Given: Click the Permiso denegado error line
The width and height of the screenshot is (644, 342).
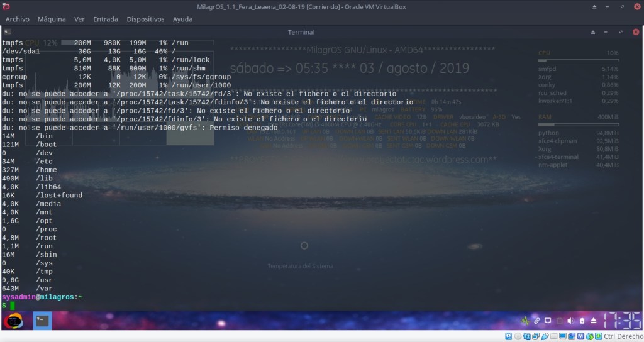Looking at the screenshot, I should click(x=140, y=128).
